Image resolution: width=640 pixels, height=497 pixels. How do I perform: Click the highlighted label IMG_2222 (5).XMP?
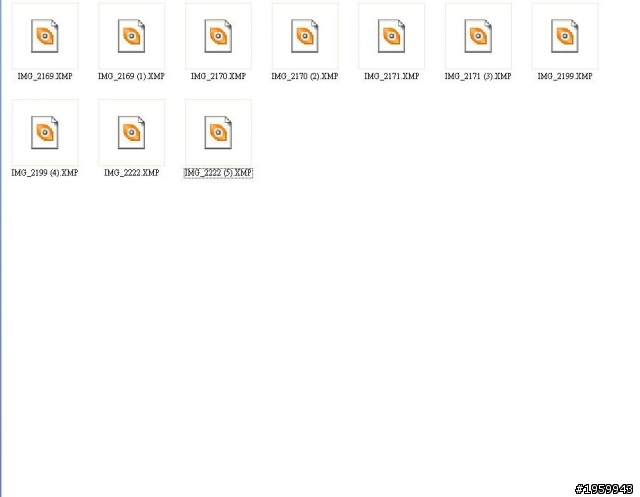pyautogui.click(x=218, y=173)
